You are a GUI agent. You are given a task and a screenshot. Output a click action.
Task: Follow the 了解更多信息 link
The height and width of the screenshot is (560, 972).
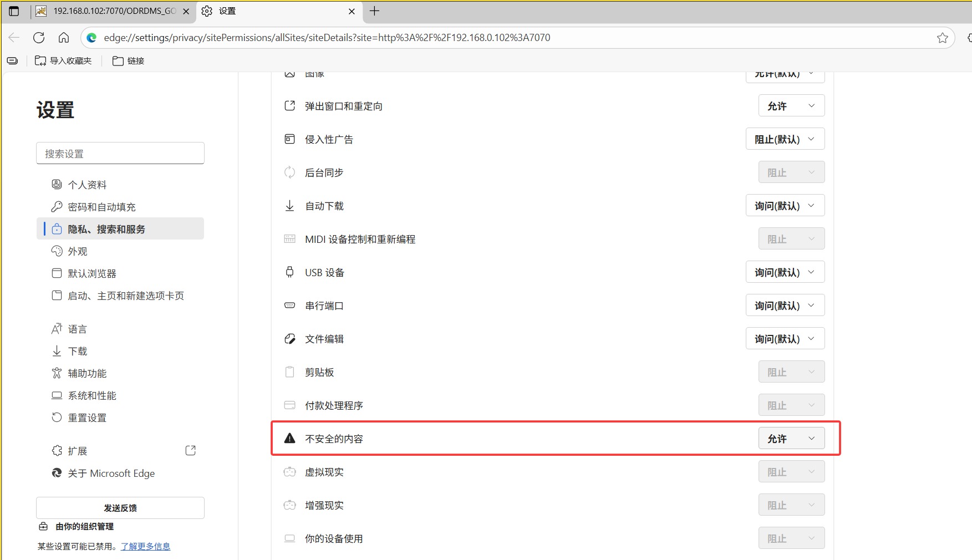coord(145,546)
